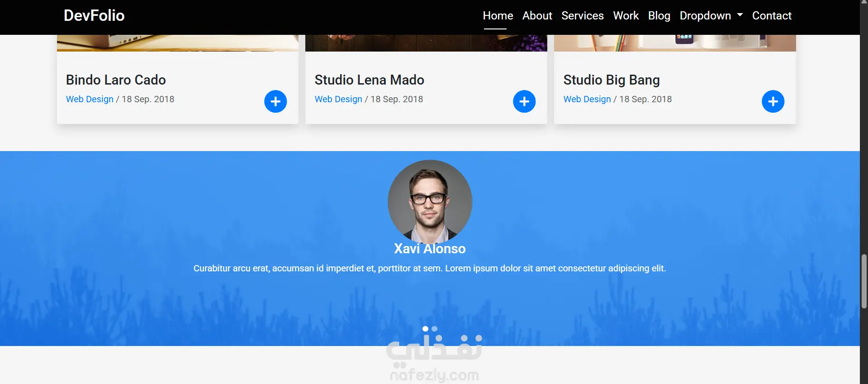Follow Web Design link under Studio Lena Mado

tap(338, 100)
